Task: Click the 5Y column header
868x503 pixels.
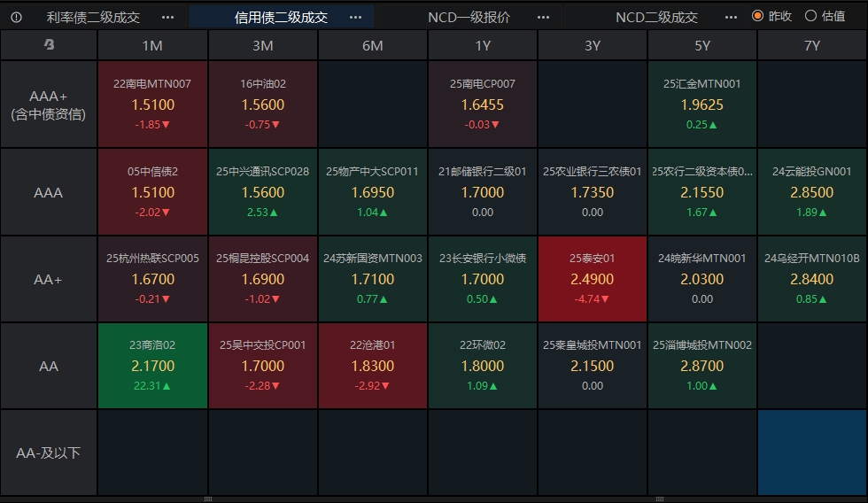Action: (x=701, y=45)
